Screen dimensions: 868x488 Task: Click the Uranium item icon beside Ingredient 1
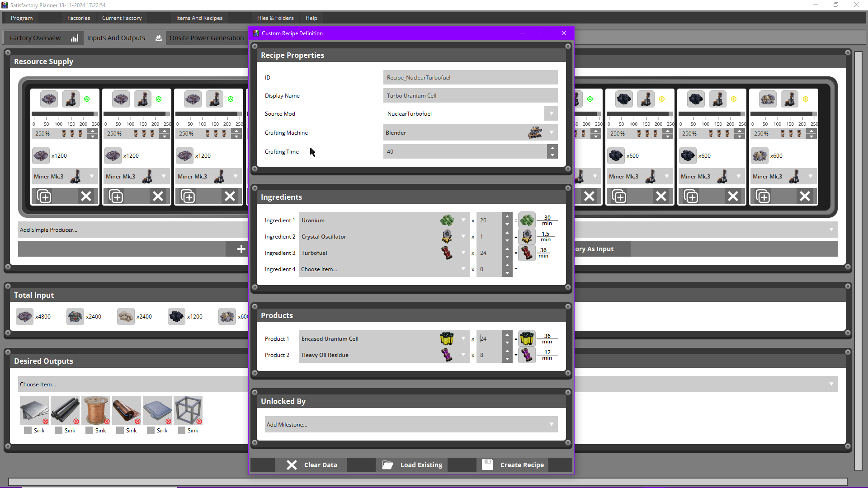(x=447, y=220)
